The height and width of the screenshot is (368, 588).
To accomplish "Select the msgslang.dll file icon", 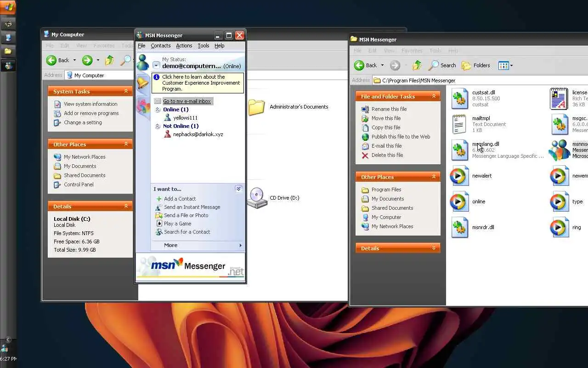I will coord(459,150).
